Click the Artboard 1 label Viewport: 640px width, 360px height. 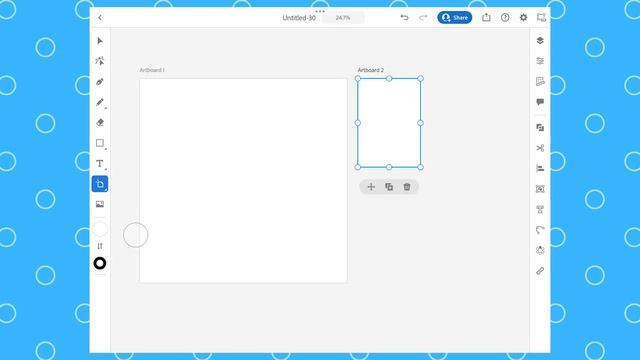click(152, 70)
